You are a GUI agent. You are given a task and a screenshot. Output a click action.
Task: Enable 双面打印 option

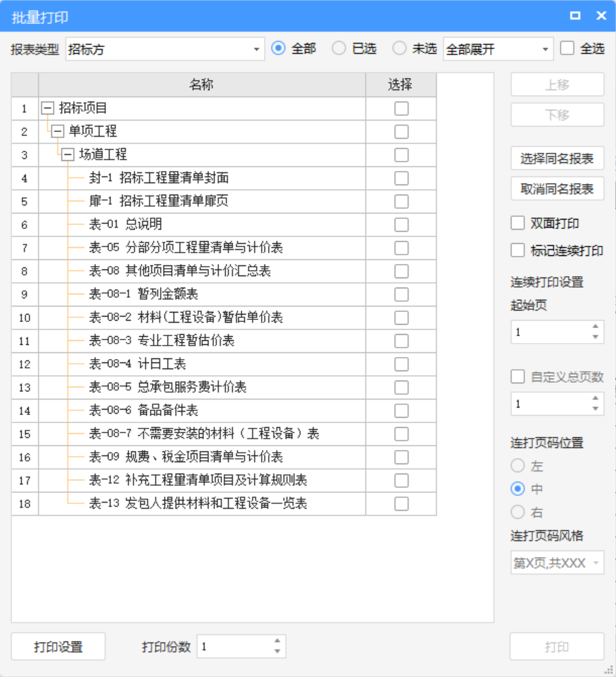point(518,224)
